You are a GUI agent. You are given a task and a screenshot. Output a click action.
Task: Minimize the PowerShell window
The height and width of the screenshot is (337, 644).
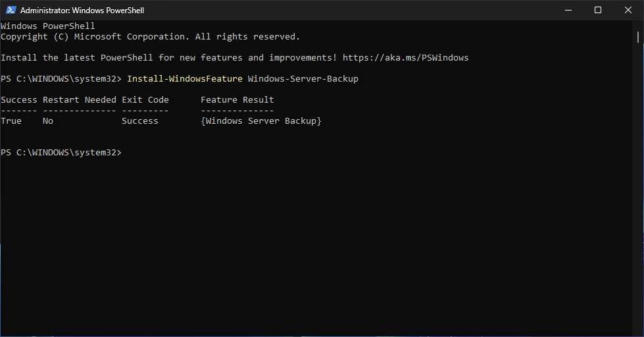[568, 10]
